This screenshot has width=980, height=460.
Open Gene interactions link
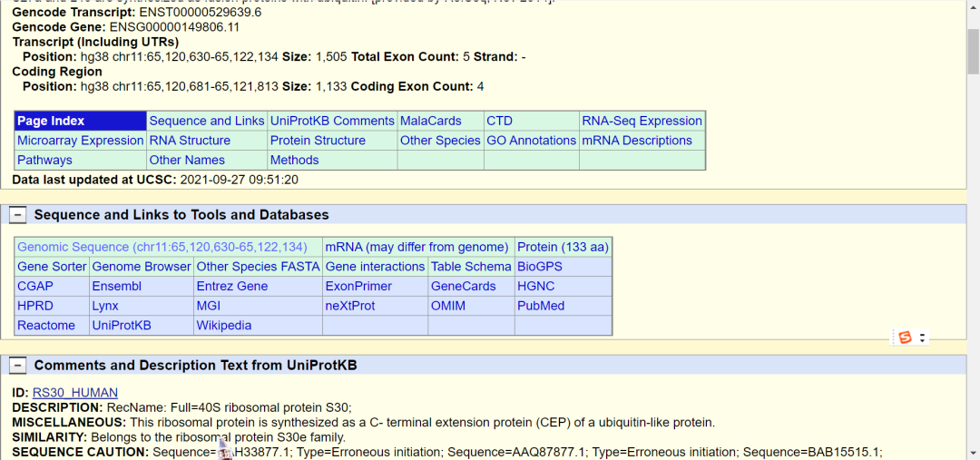click(375, 266)
